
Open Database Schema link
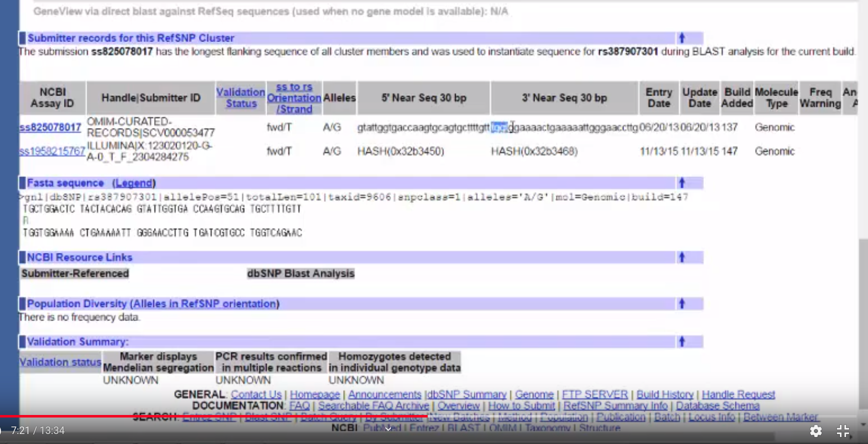coord(718,405)
